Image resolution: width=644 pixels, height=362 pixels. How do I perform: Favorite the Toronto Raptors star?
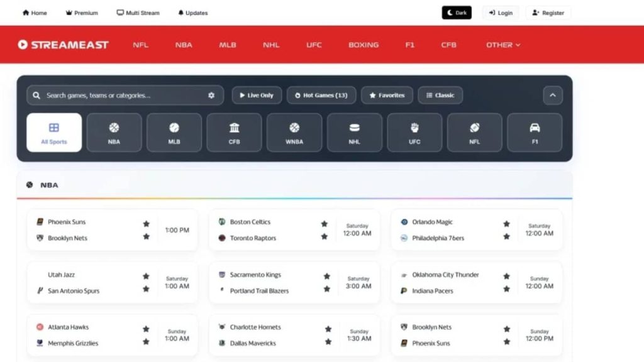pyautogui.click(x=325, y=236)
